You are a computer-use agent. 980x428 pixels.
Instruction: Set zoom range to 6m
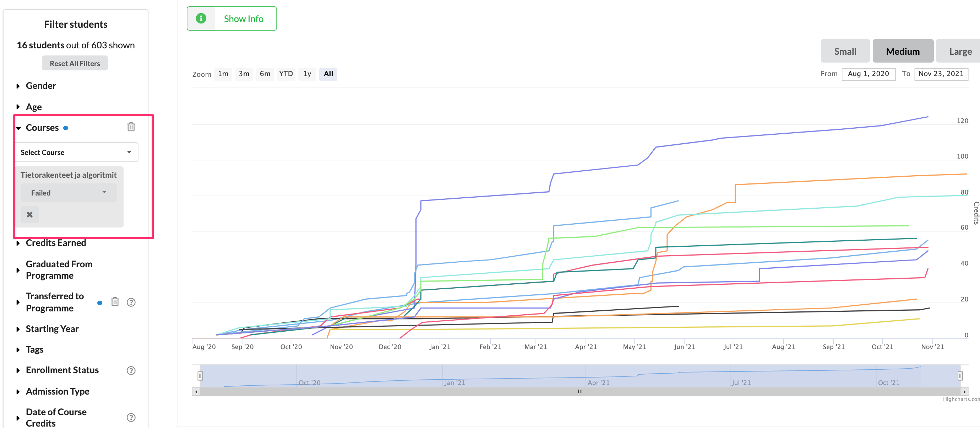coord(265,74)
